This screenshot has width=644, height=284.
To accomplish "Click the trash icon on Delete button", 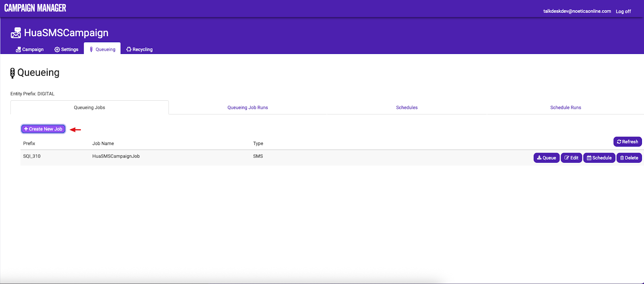I will [622, 158].
